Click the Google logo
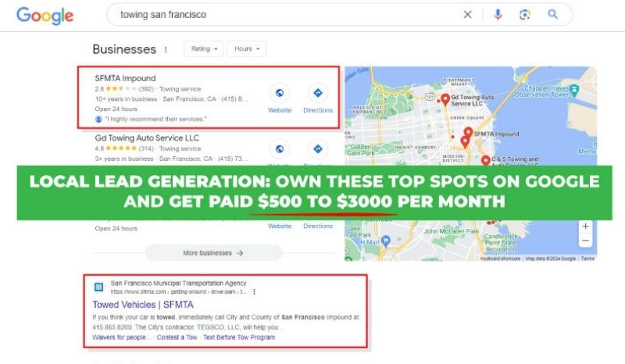The image size is (625, 364). pyautogui.click(x=45, y=16)
